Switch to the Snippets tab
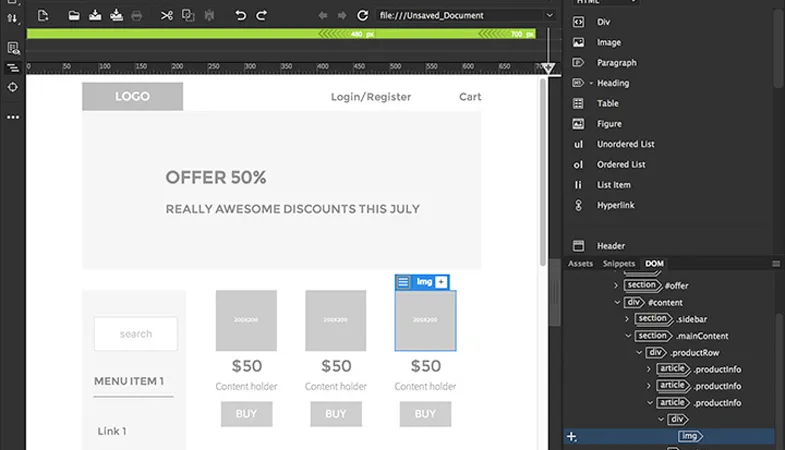The width and height of the screenshot is (785, 450). [618, 264]
